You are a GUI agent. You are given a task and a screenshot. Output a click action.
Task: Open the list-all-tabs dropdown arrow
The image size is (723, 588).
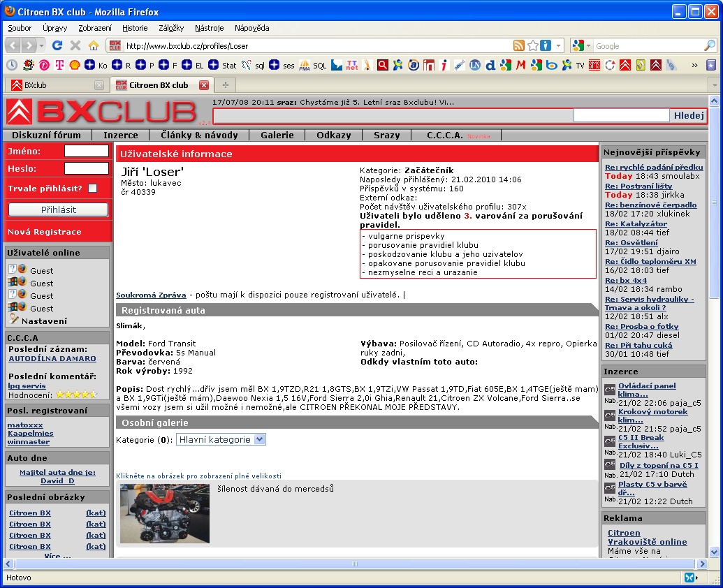715,85
